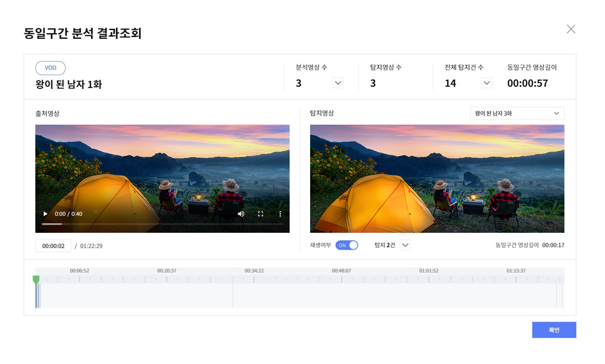Mute the source video audio
The width and height of the screenshot is (605, 364).
coord(241,214)
